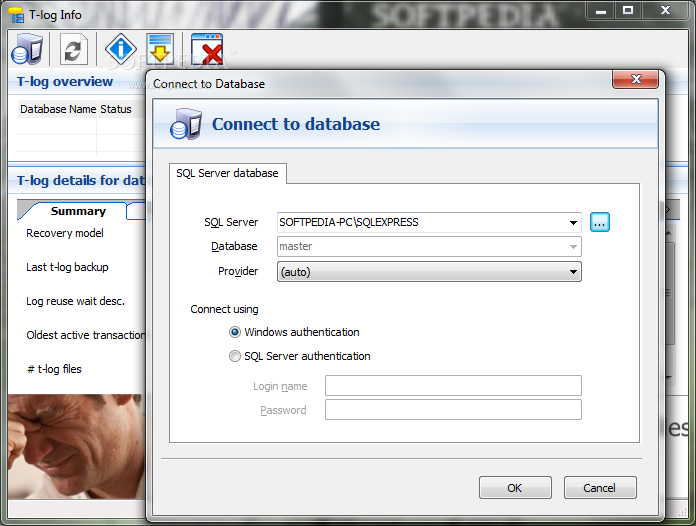Click the Last t-log backup label
The width and height of the screenshot is (696, 526).
[x=67, y=267]
